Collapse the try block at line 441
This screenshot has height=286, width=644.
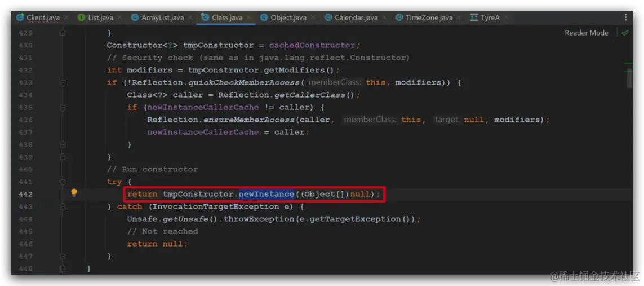[63, 182]
